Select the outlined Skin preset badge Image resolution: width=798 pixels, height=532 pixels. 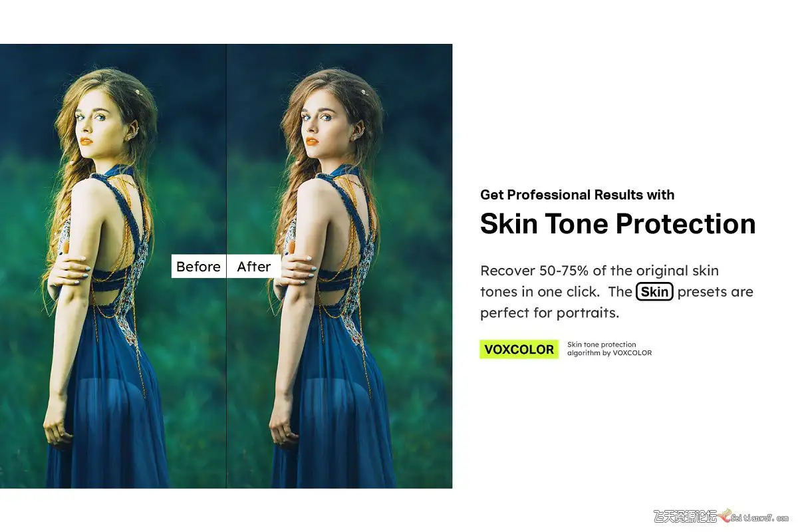(x=655, y=292)
